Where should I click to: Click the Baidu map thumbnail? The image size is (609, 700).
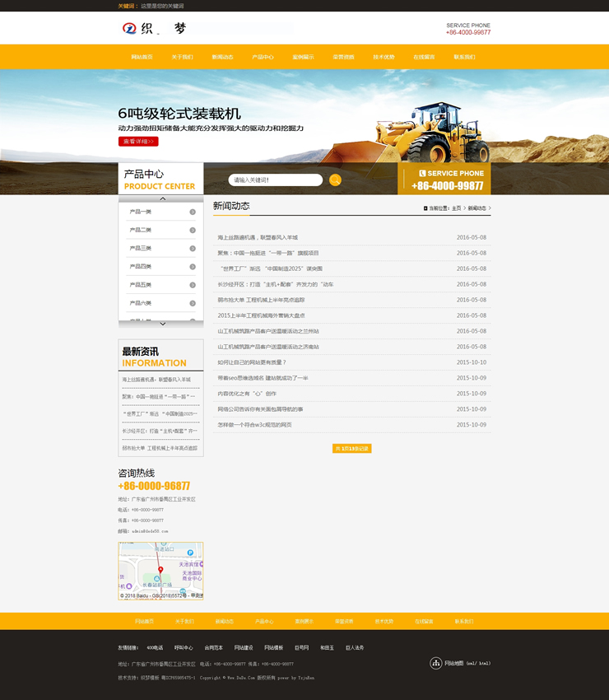160,571
